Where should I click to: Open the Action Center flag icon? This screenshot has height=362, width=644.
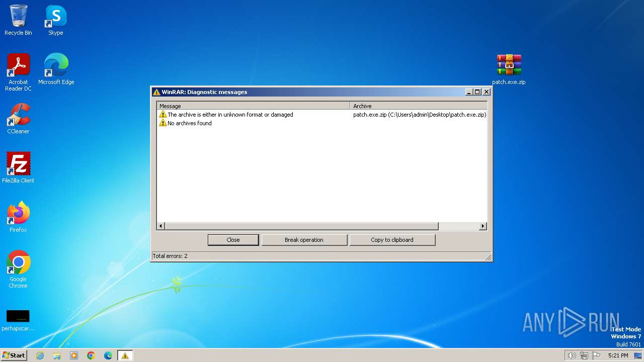click(x=596, y=355)
